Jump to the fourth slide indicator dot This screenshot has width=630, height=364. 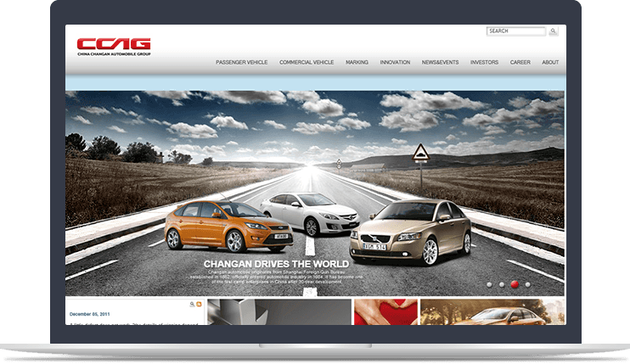click(527, 284)
